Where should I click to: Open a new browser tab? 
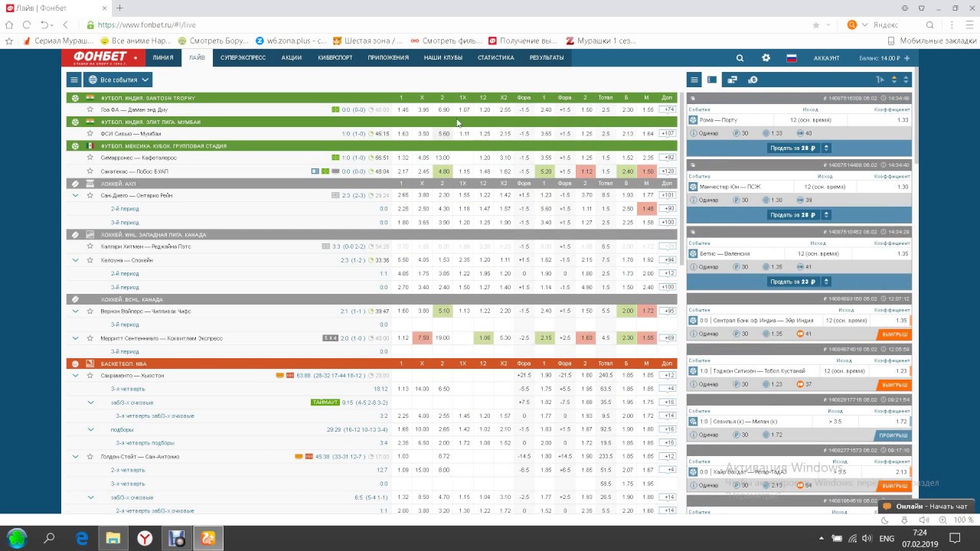119,8
